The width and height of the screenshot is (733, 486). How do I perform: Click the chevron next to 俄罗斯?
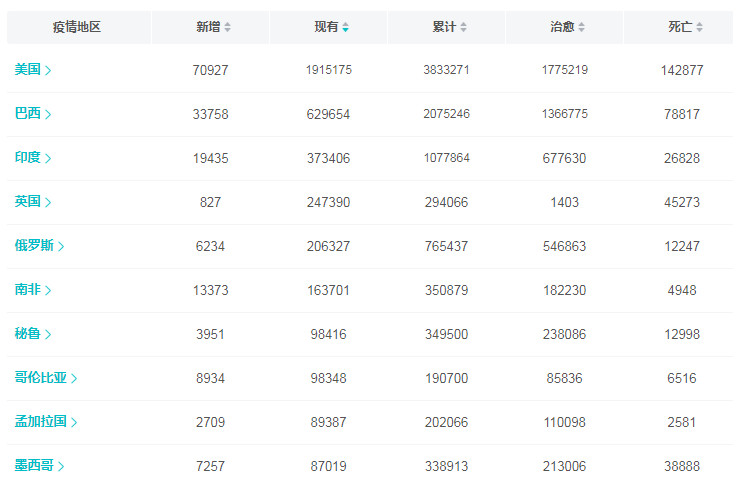coord(61,246)
